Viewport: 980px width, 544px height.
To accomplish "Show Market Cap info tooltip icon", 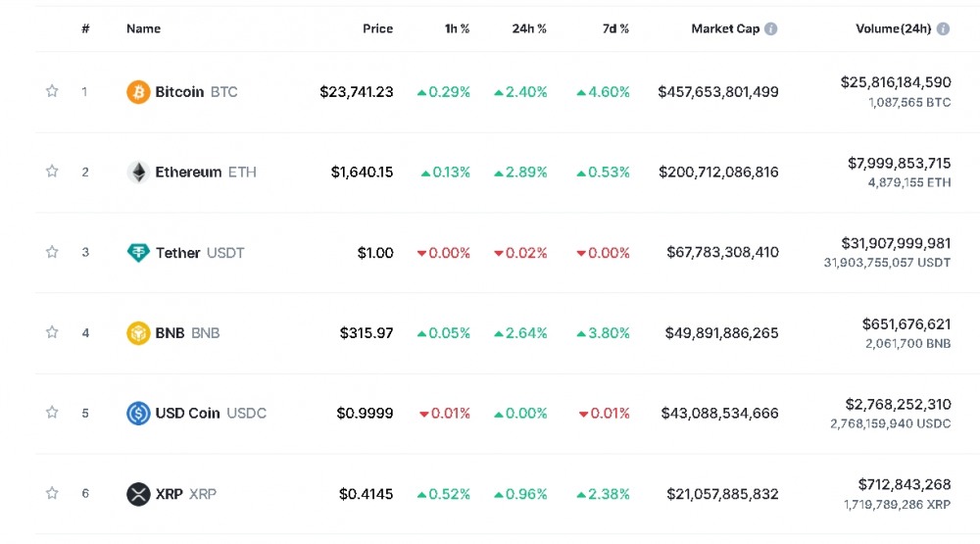I will 771,28.
